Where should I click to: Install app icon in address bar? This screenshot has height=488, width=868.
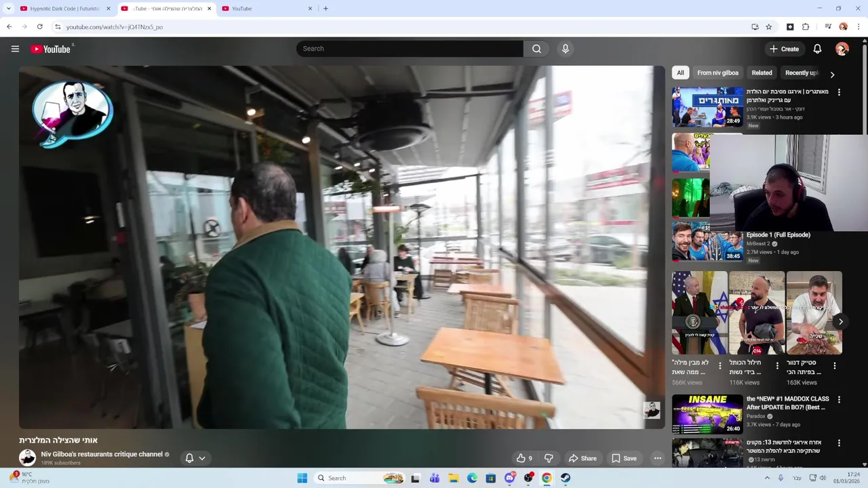pos(755,27)
